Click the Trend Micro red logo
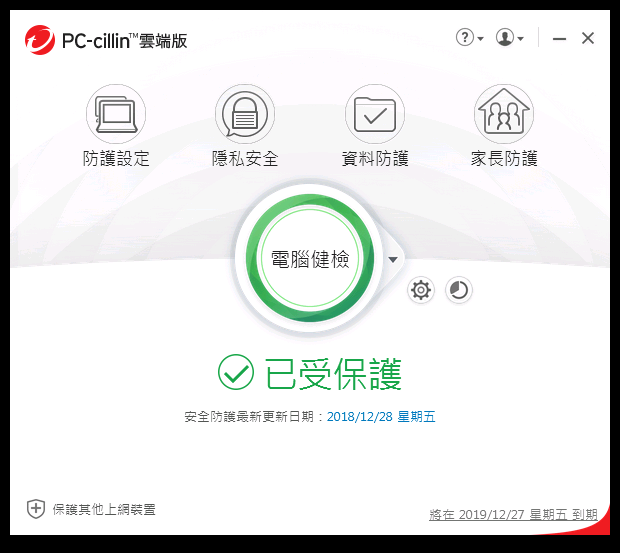This screenshot has width=620, height=553. 40,40
